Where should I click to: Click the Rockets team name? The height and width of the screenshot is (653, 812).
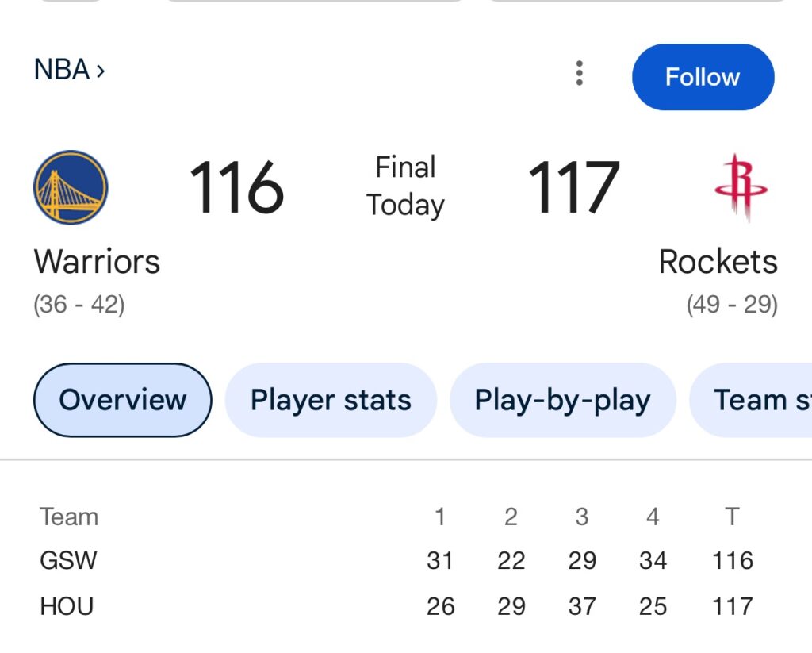click(718, 261)
